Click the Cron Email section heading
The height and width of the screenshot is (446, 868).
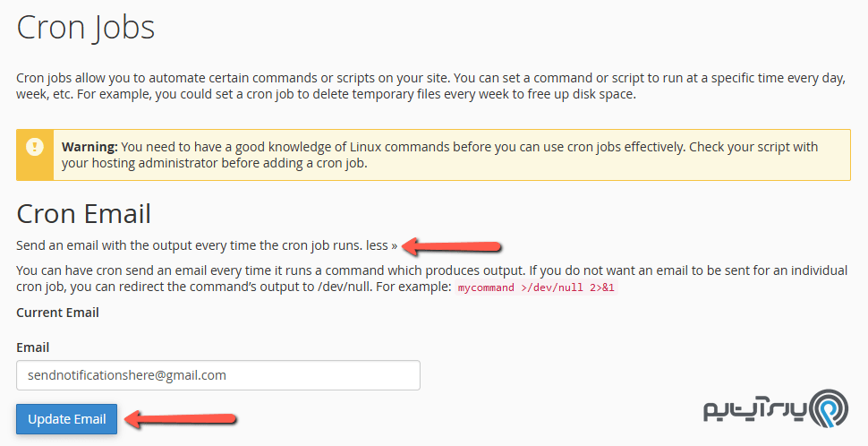(84, 213)
